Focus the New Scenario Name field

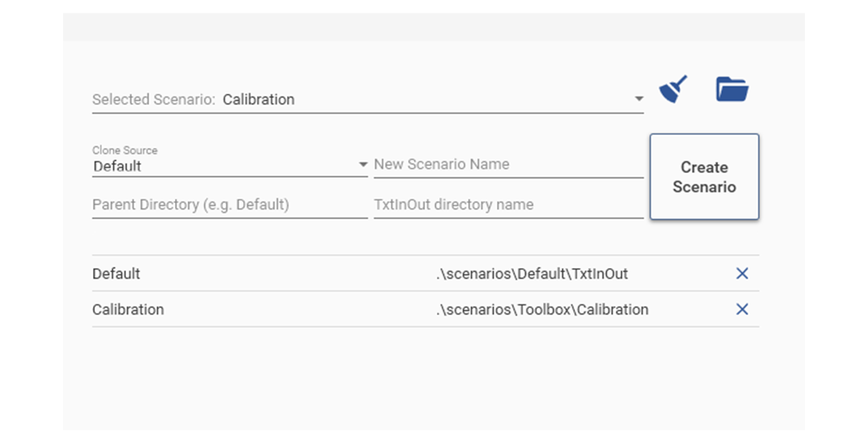(508, 164)
